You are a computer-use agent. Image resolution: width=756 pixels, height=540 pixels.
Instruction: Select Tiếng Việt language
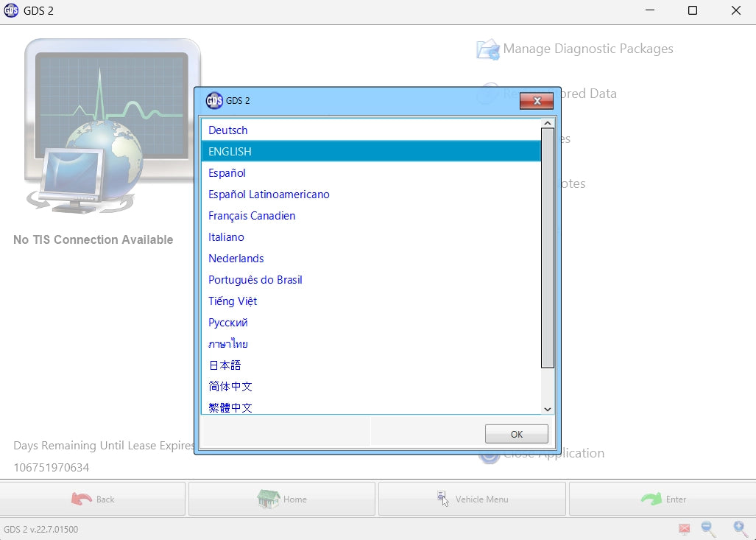coord(371,301)
